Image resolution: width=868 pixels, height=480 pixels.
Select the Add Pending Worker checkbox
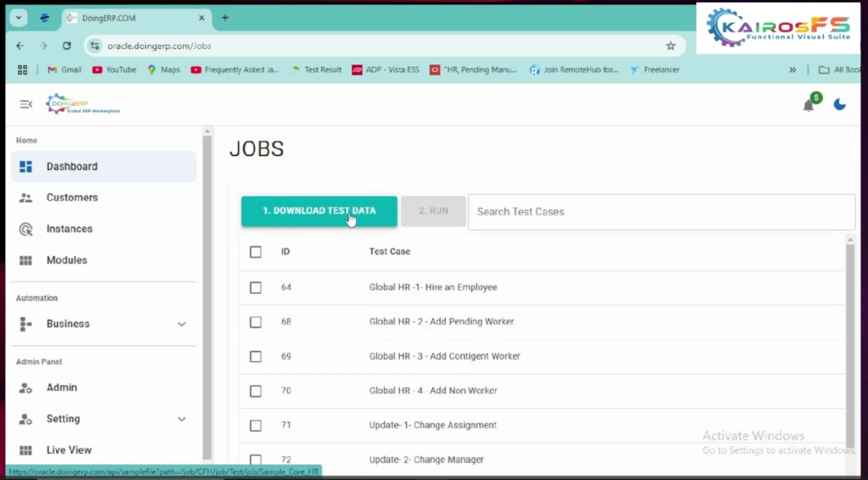click(256, 322)
